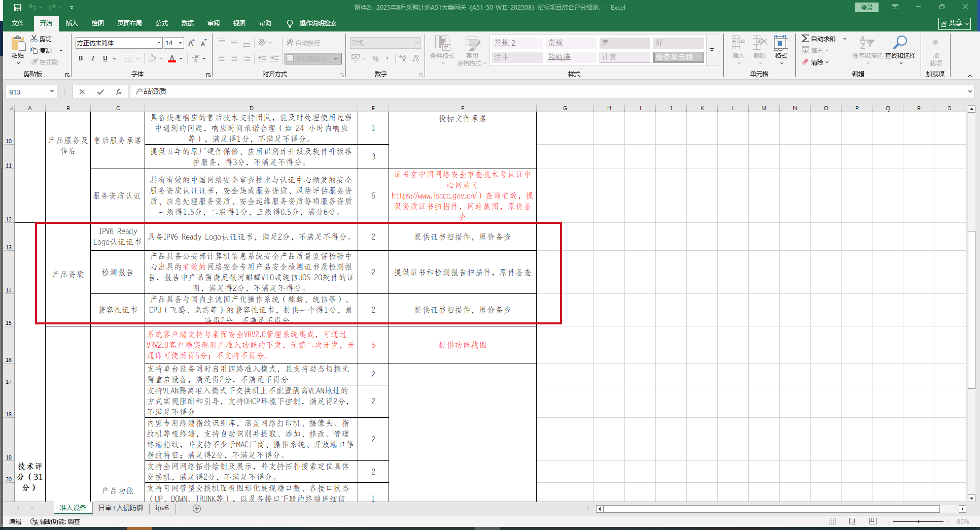Align text right in the cell
980x530 pixels.
[x=247, y=58]
